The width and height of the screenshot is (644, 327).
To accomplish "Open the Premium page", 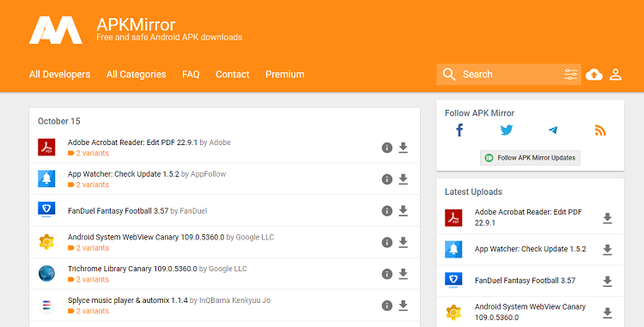I will click(x=284, y=75).
